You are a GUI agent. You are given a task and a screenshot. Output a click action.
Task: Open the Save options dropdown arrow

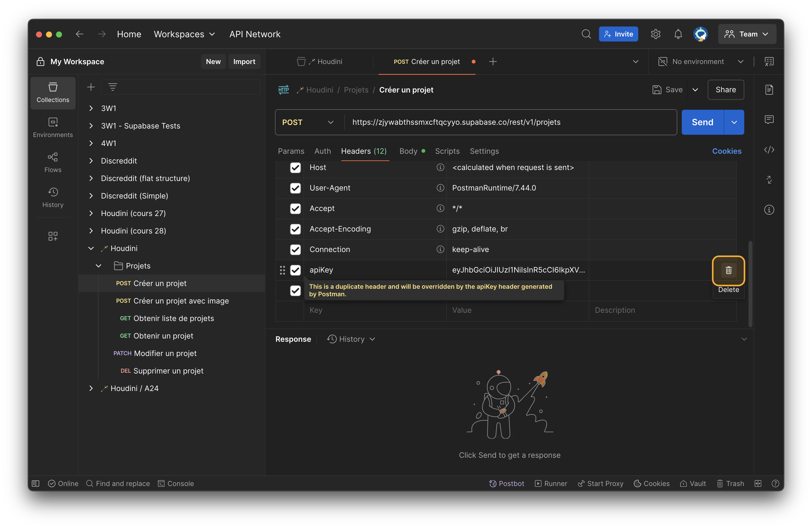695,90
